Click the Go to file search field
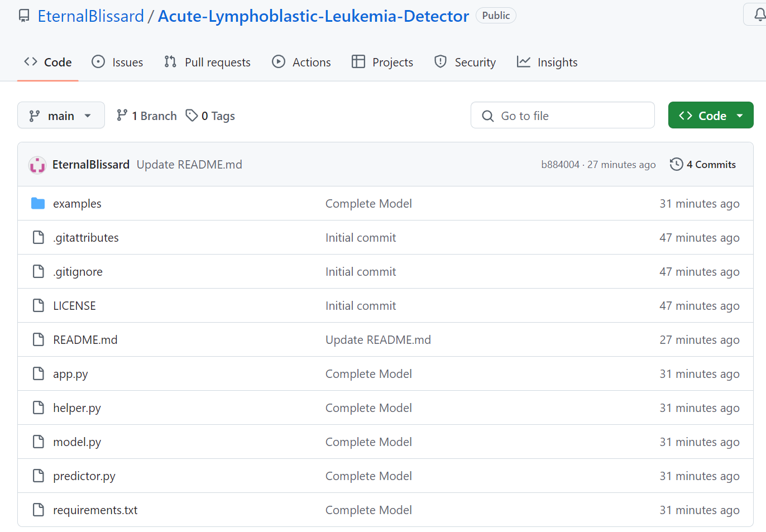This screenshot has width=766, height=532. 562,116
